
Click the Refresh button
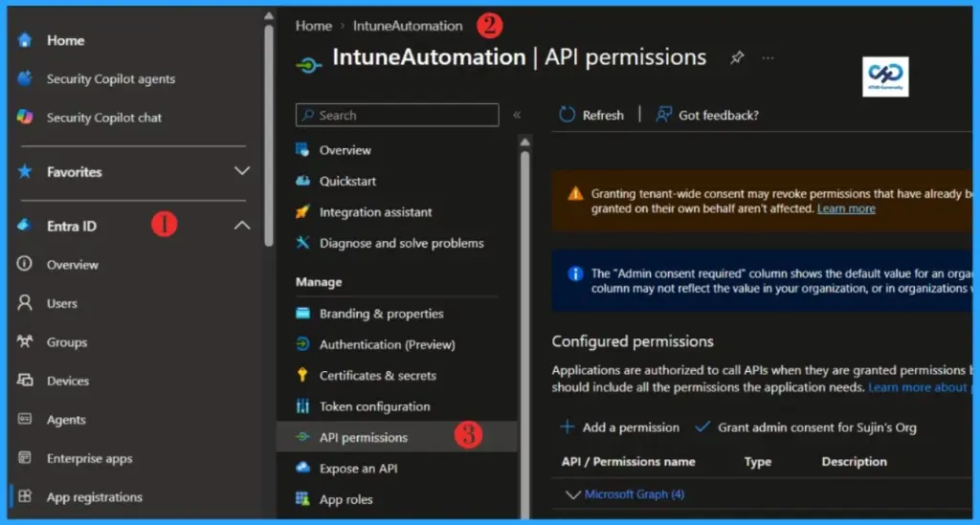coord(591,115)
